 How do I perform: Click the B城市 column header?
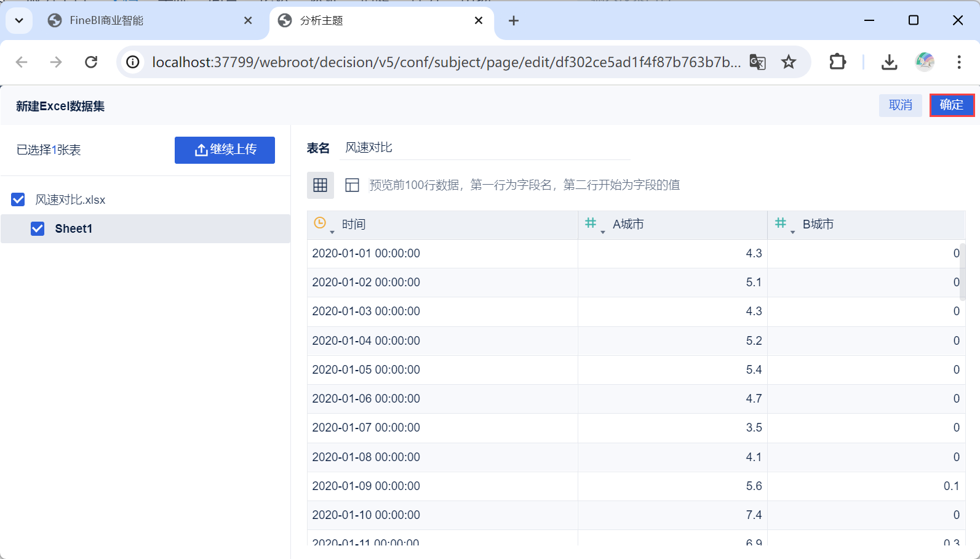pos(866,225)
